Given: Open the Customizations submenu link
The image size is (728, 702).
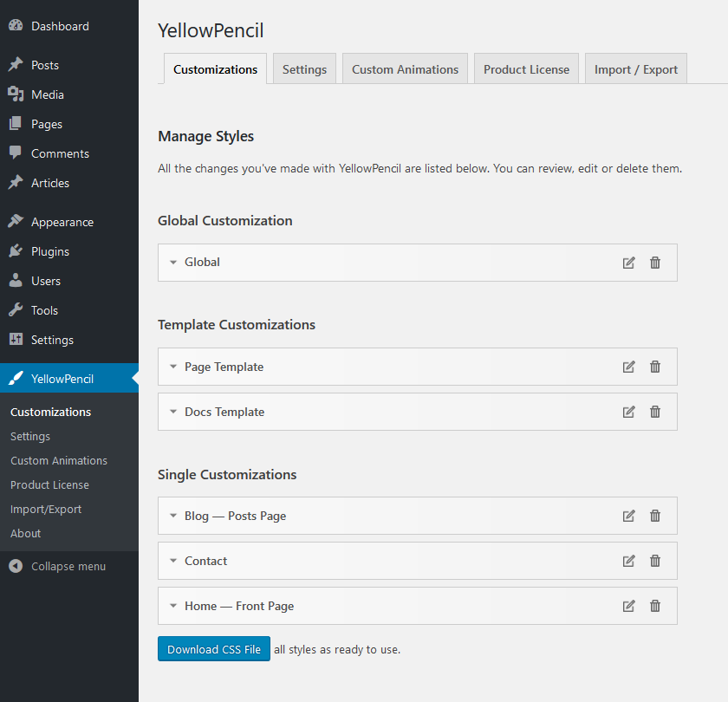Looking at the screenshot, I should coord(50,412).
